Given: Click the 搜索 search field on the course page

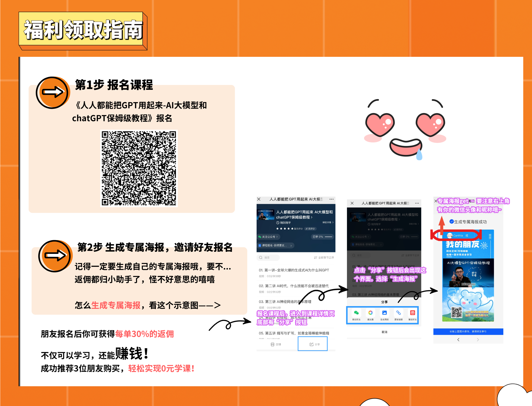Looking at the screenshot, I should click(268, 258).
